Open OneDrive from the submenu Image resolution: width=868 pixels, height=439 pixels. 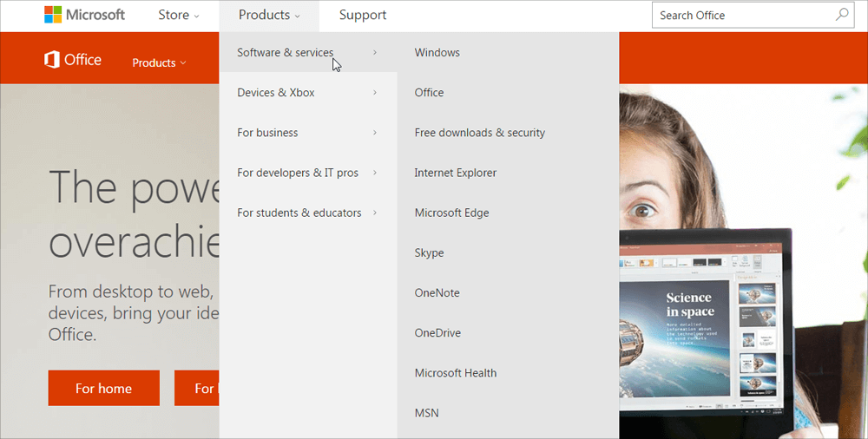437,333
